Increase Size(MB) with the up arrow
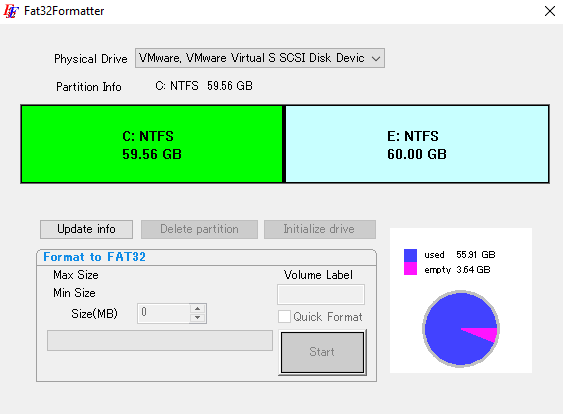This screenshot has height=414, width=563. point(197,309)
